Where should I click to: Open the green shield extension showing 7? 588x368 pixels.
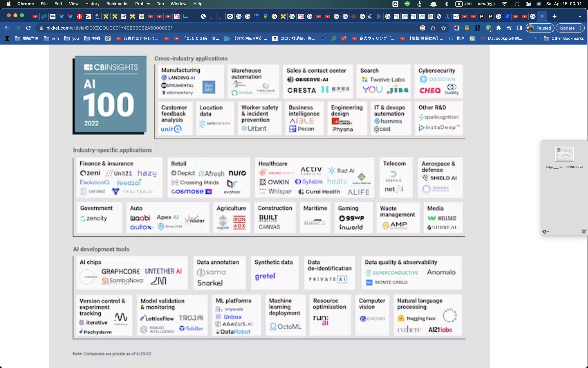[x=488, y=28]
